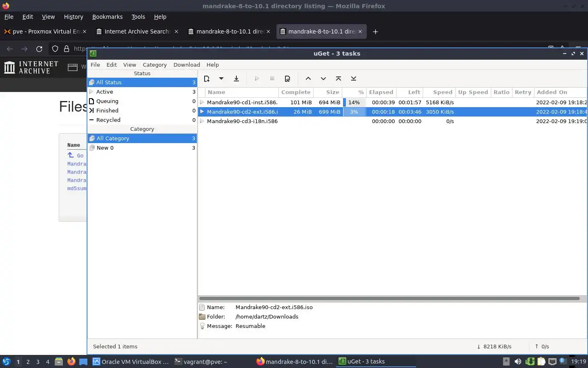
Task: Sort by the Size column header
Action: pyautogui.click(x=327, y=92)
